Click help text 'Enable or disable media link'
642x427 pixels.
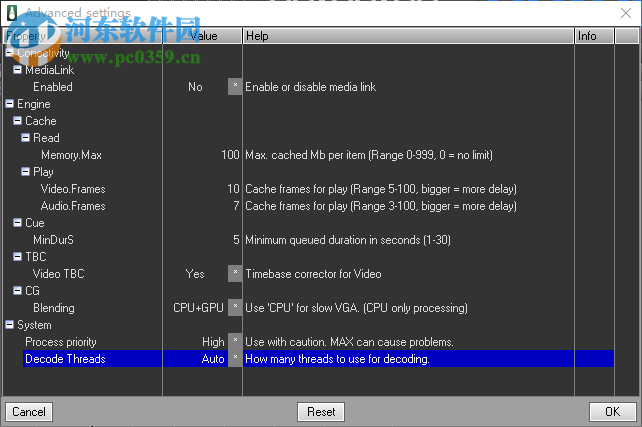pos(310,87)
